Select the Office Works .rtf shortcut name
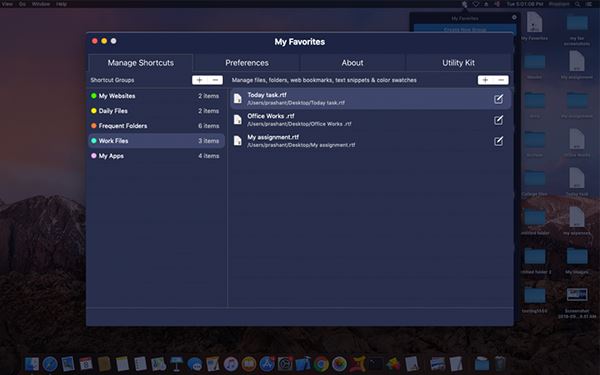The width and height of the screenshot is (600, 375). point(271,116)
